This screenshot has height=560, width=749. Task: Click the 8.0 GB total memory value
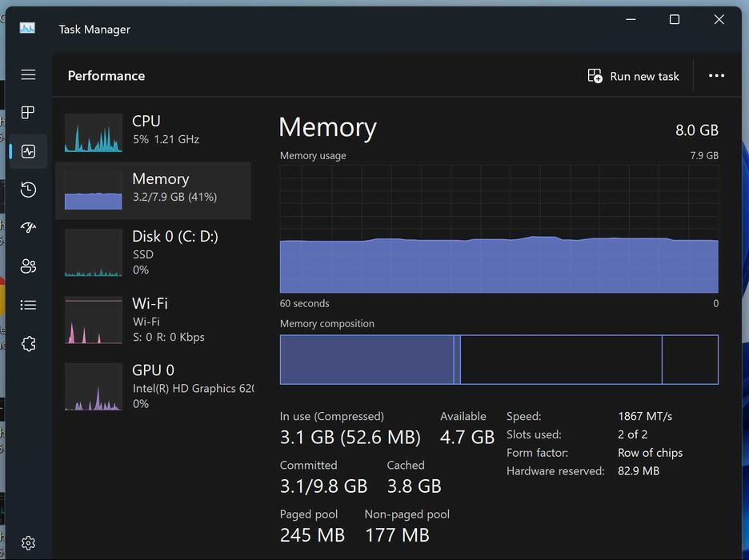pyautogui.click(x=696, y=130)
